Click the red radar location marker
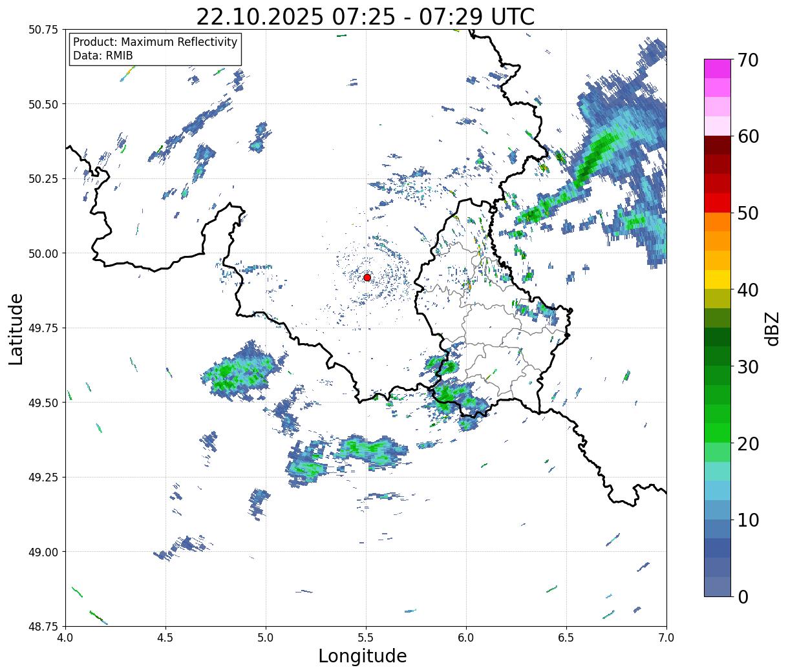788x672 pixels. coord(367,277)
